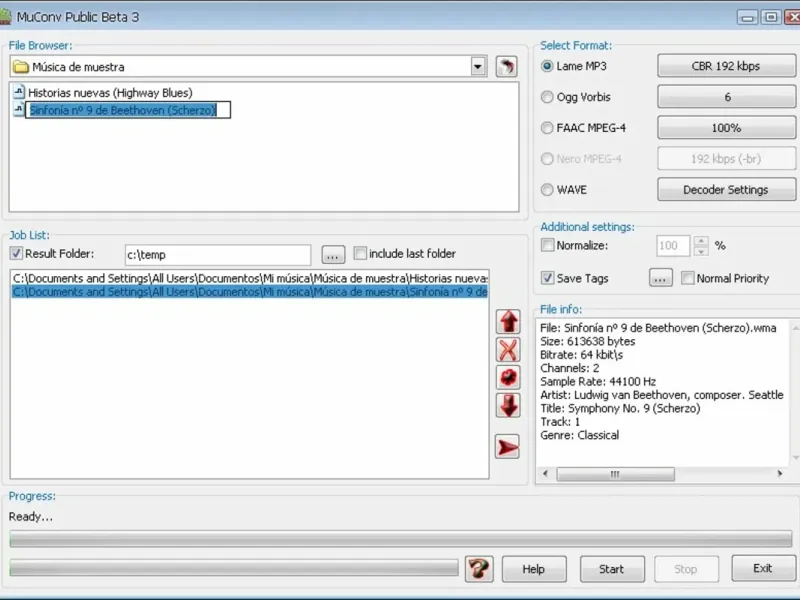Open Decoder Settings
800x600 pixels.
click(726, 190)
